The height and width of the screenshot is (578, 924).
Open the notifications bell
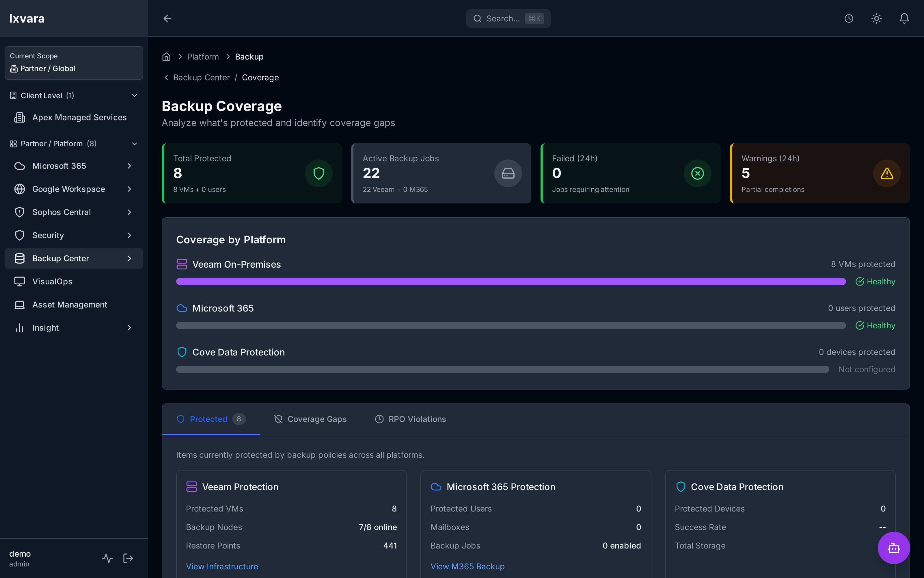click(x=904, y=18)
